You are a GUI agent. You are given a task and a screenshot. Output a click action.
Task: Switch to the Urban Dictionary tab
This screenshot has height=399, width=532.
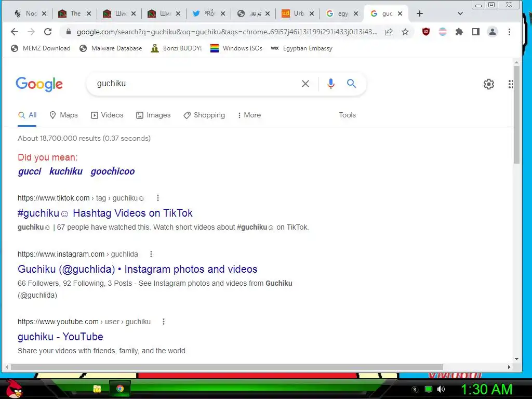tap(294, 14)
